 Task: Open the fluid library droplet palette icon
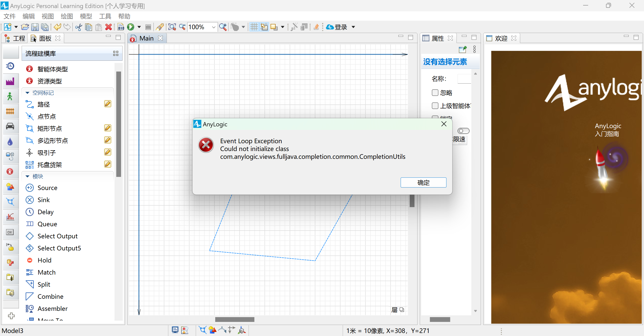(x=10, y=141)
